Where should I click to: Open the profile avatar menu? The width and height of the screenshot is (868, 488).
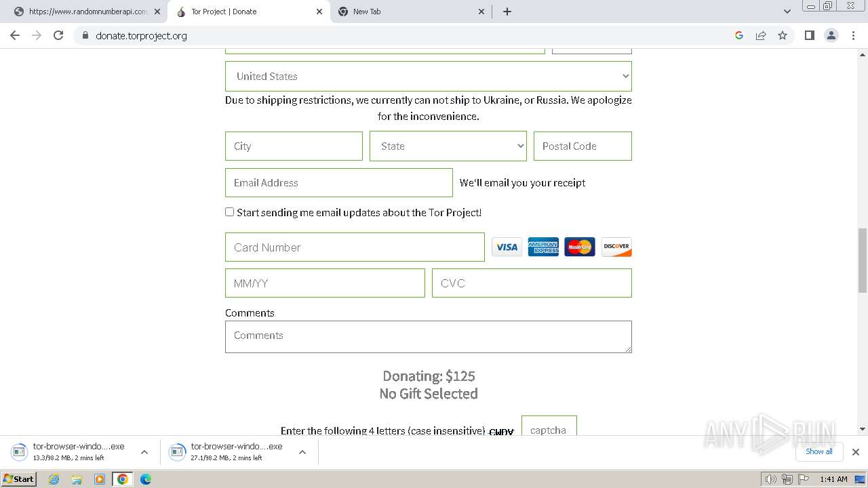(x=831, y=35)
